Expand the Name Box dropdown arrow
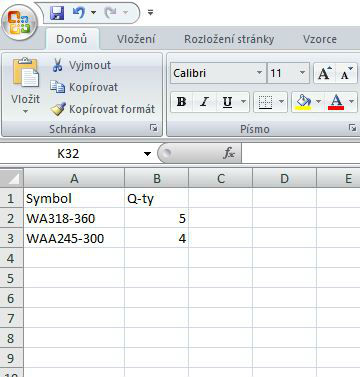Viewport: 360px width, 377px height. [x=147, y=154]
